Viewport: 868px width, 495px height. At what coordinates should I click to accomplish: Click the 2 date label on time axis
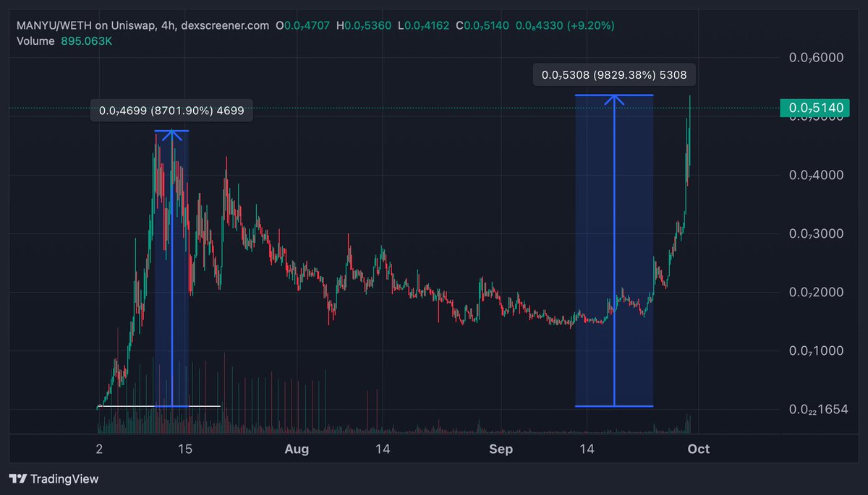tap(100, 449)
